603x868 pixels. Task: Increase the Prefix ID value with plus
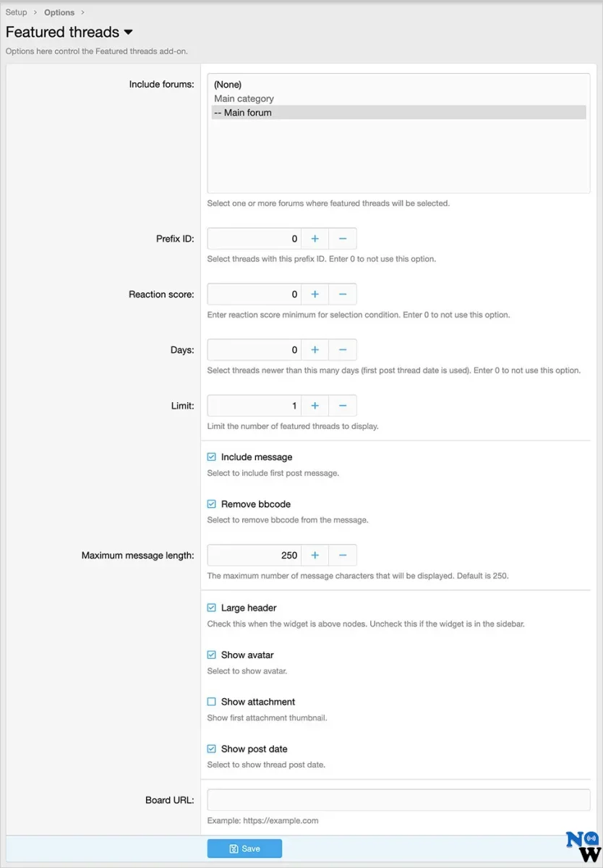[315, 239]
